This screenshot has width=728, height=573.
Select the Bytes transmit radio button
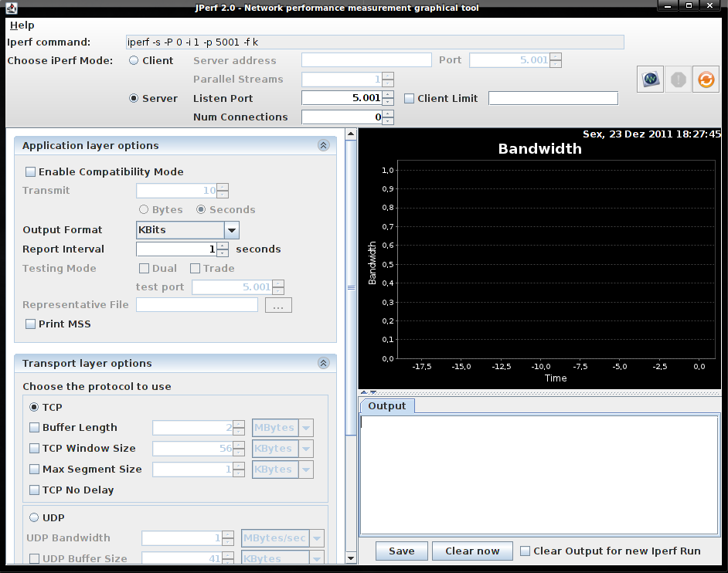[144, 210]
